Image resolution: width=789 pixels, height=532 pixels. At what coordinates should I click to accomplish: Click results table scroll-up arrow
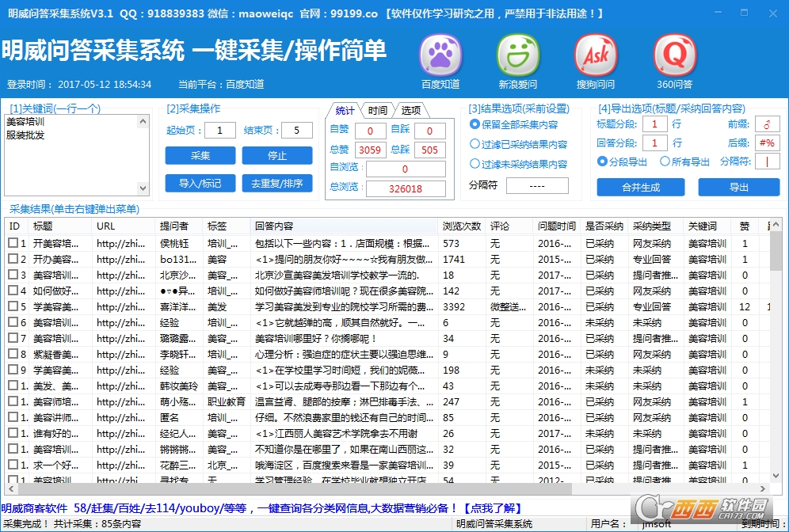(x=776, y=224)
